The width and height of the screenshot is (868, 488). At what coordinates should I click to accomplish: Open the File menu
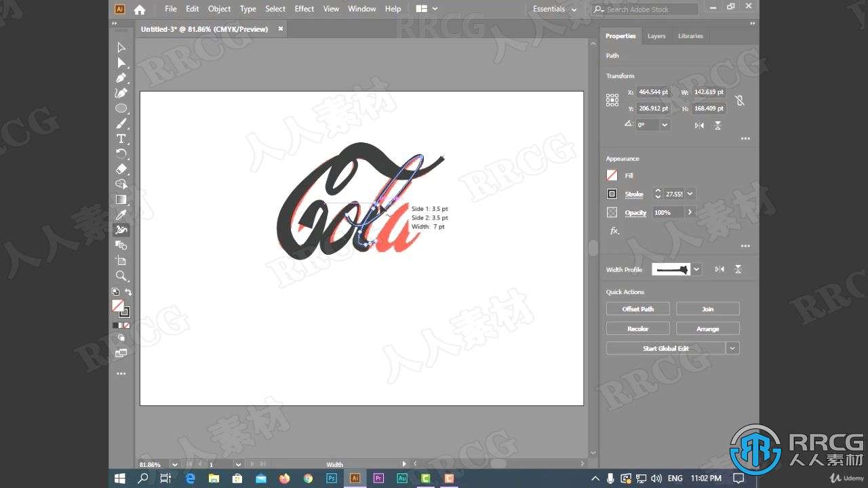pos(171,9)
